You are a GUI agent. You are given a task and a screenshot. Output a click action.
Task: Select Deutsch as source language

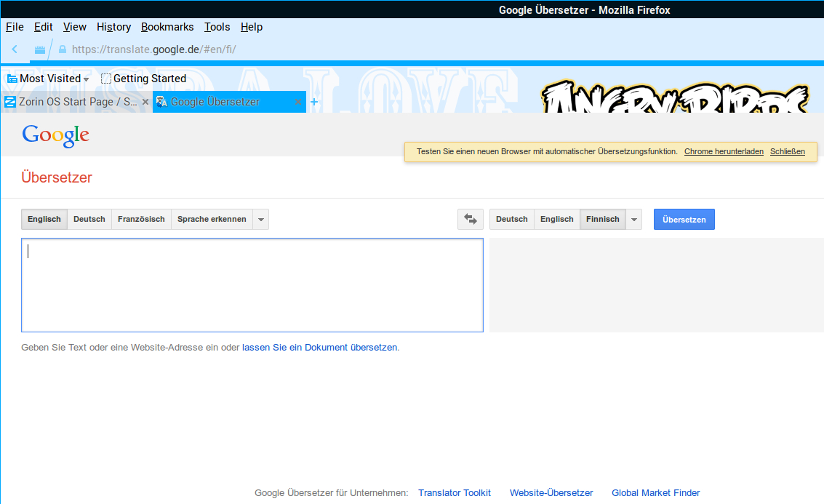pyautogui.click(x=89, y=219)
